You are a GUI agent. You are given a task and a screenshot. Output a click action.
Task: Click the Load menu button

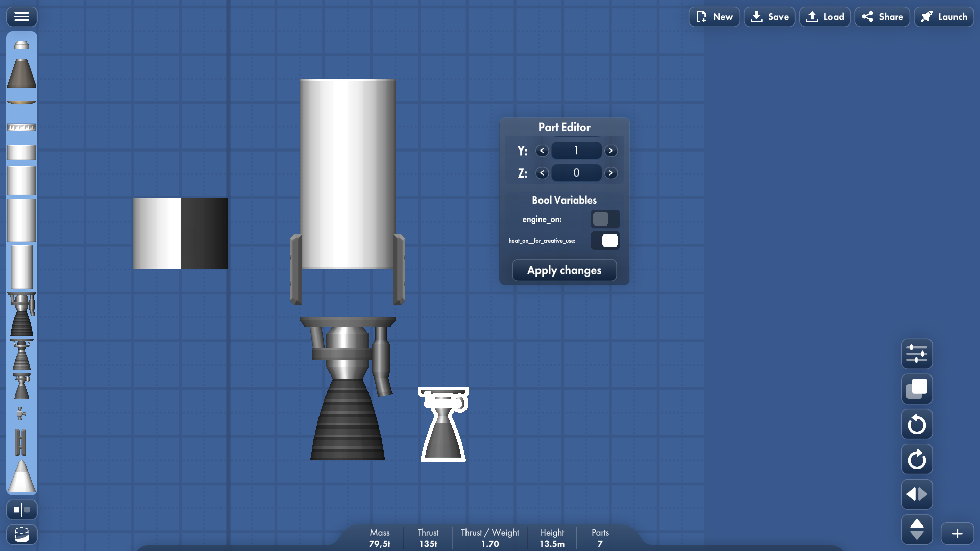tap(825, 17)
